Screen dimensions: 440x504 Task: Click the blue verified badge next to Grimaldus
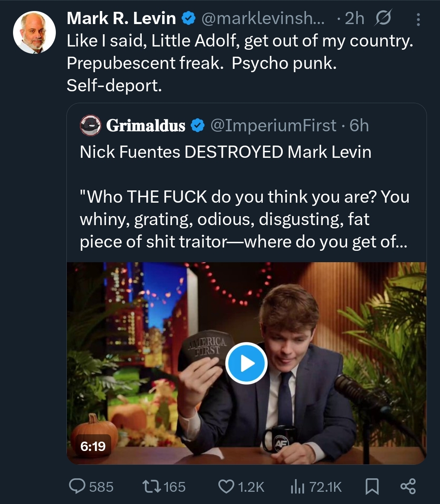coord(198,126)
